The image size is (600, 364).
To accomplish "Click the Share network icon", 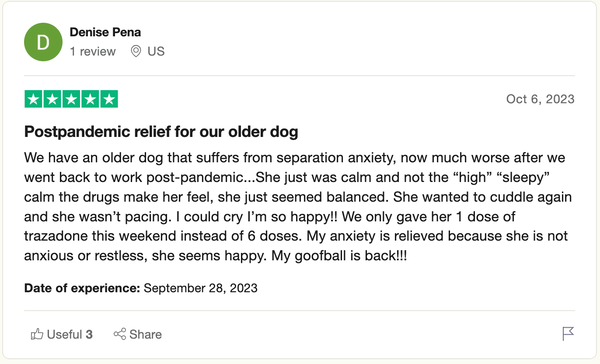I will point(120,334).
